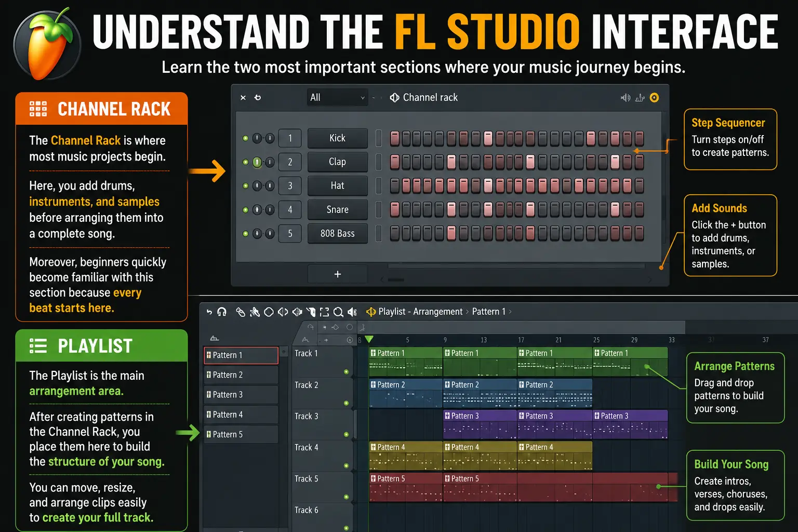Mute the 808 Bass channel using its green LED
The image size is (798, 532).
(x=245, y=234)
